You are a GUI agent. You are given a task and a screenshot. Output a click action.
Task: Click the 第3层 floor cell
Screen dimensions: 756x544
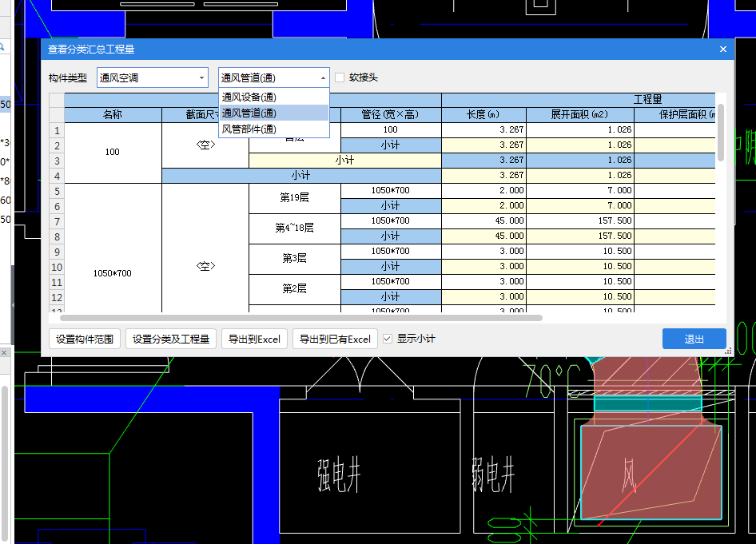coord(295,259)
